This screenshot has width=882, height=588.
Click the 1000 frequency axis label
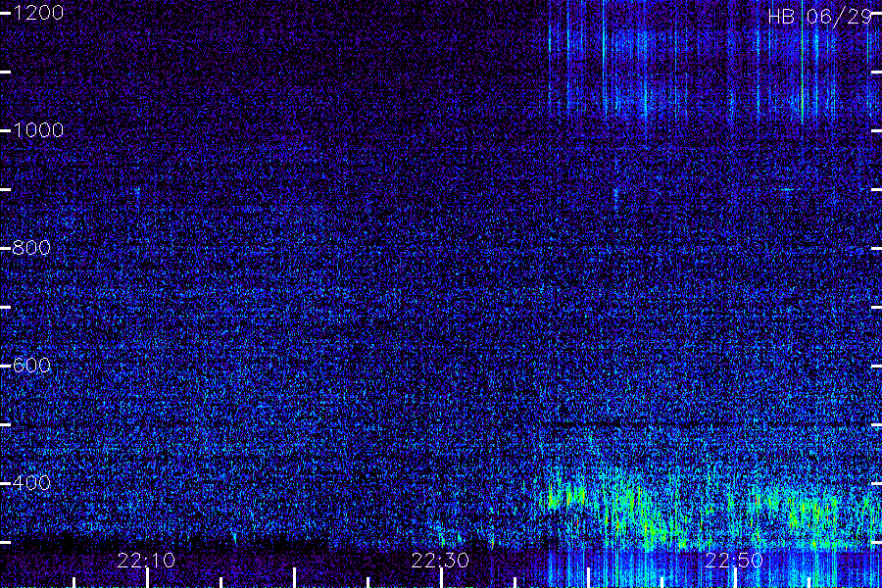point(37,130)
